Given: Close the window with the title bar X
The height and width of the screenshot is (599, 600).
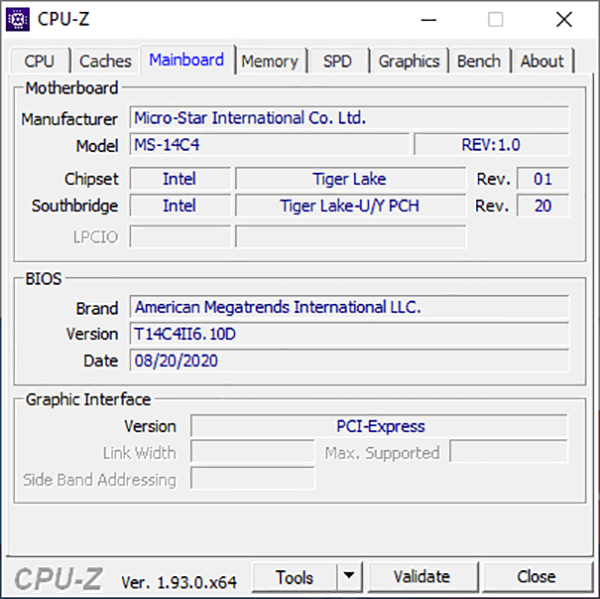Looking at the screenshot, I should [x=564, y=20].
